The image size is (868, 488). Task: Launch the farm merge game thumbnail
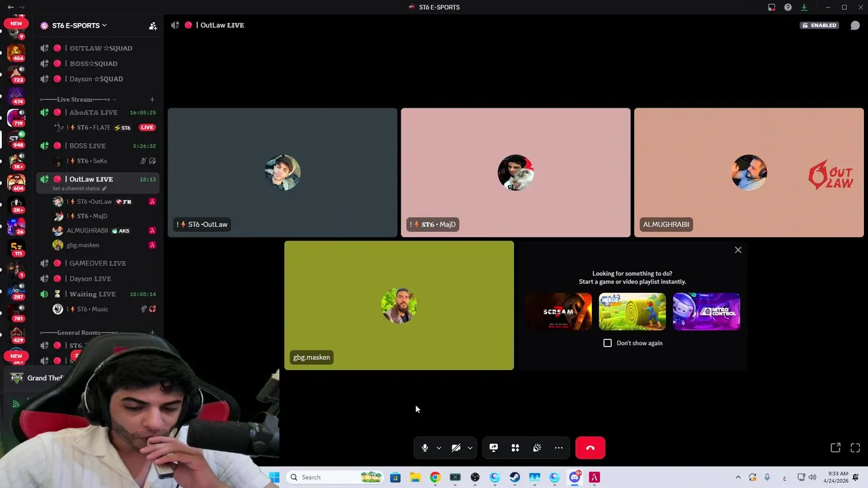pyautogui.click(x=632, y=312)
